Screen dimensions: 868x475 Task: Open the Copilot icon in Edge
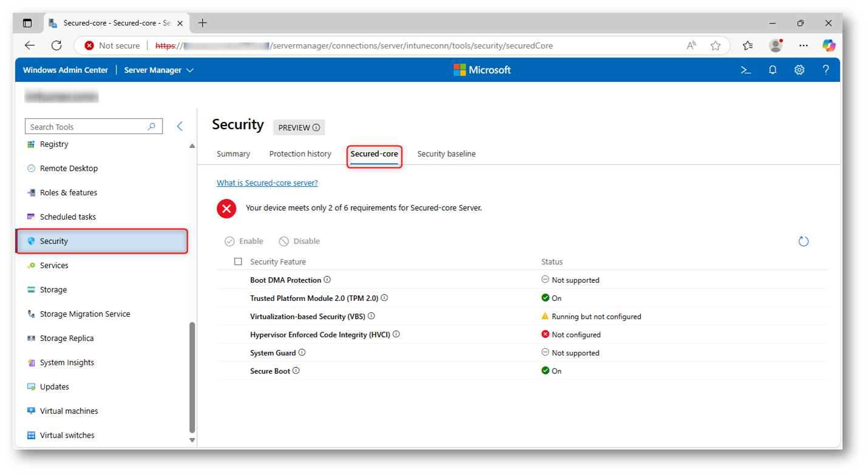(829, 45)
